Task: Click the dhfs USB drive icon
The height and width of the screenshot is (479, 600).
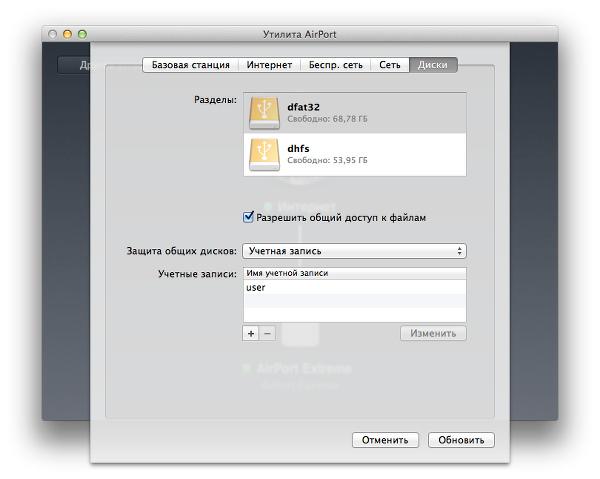Action: (264, 154)
